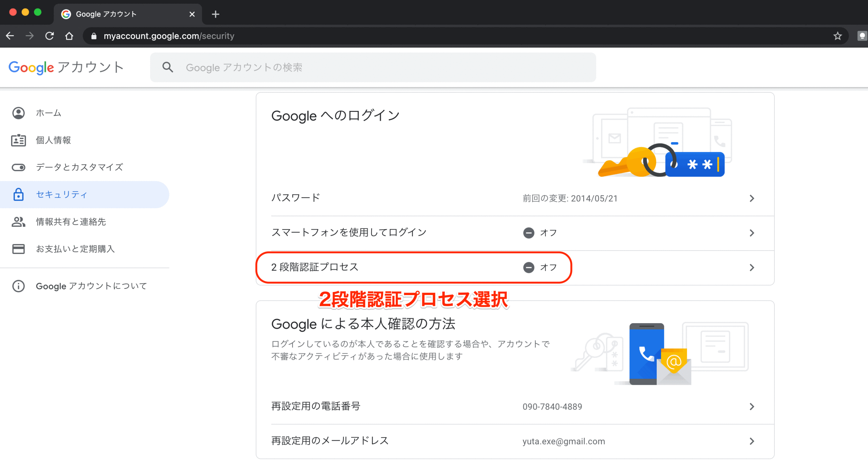Open 2 段階認証プロセス setting
The image size is (868, 469).
[515, 268]
